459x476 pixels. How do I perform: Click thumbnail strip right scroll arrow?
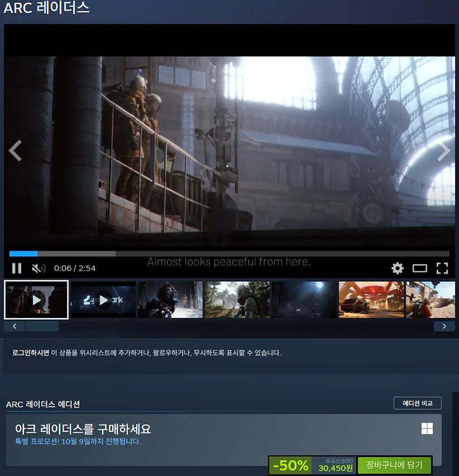click(444, 326)
